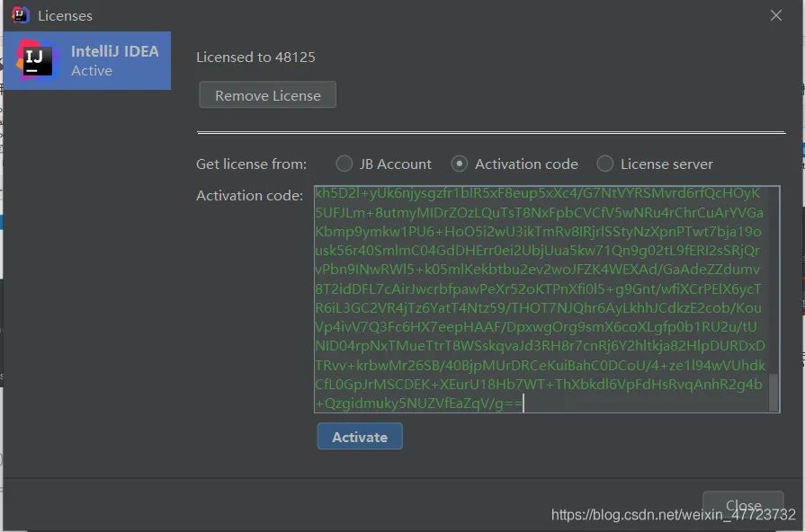Switch to the License server radio option
This screenshot has width=805, height=532.
pos(605,164)
